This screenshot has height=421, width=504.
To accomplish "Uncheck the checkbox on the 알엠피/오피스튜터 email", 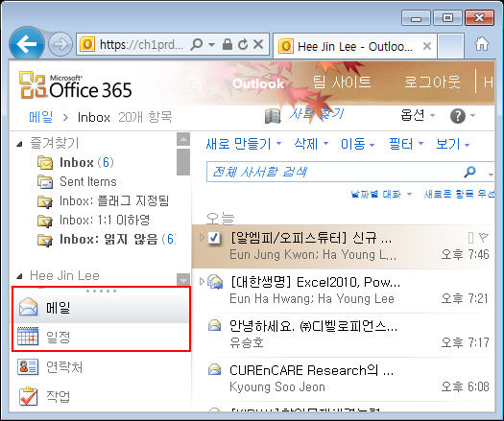I will tap(214, 238).
